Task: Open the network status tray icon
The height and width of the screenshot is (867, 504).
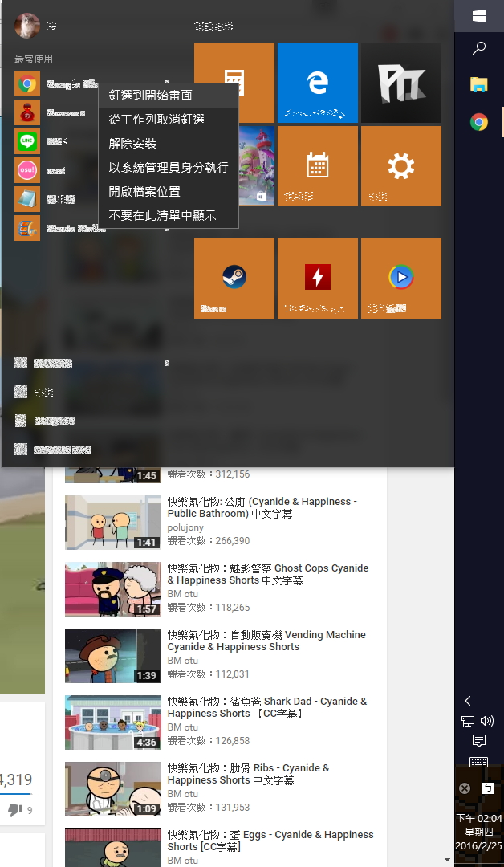Action: 468,721
